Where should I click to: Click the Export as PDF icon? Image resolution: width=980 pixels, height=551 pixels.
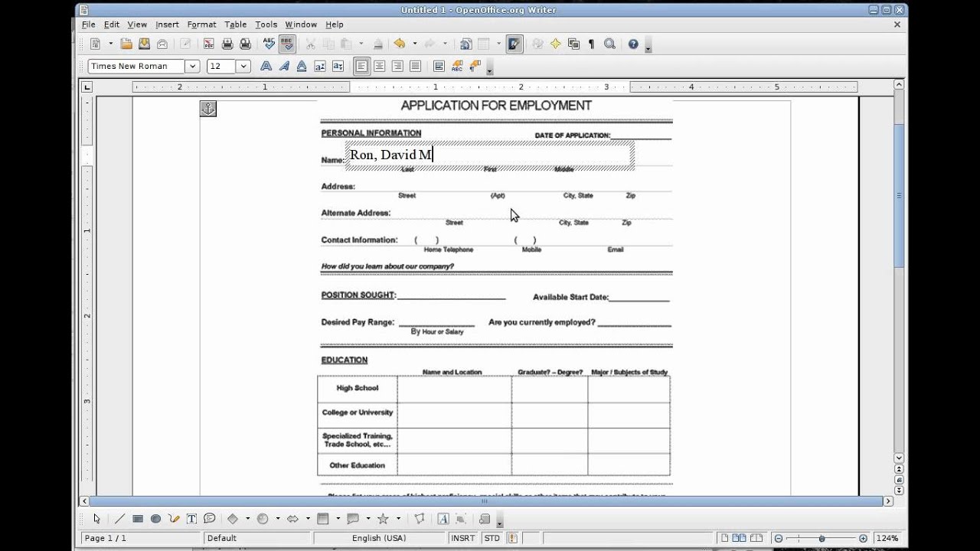(209, 44)
